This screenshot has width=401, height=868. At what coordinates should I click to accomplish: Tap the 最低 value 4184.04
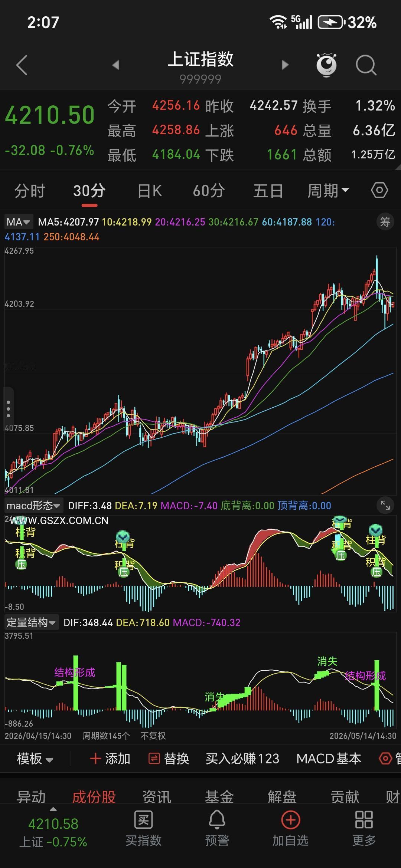tap(176, 154)
